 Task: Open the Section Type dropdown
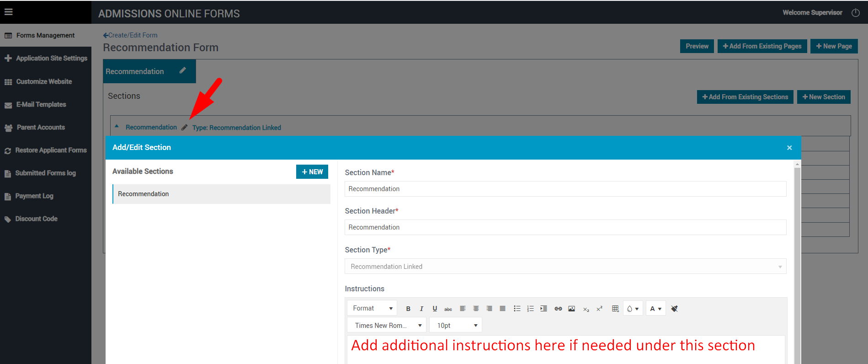(565, 267)
